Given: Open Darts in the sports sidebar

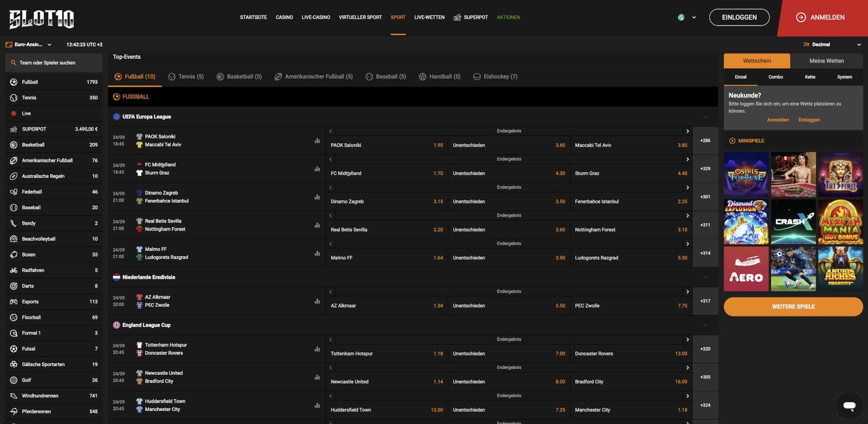Looking at the screenshot, I should point(54,286).
